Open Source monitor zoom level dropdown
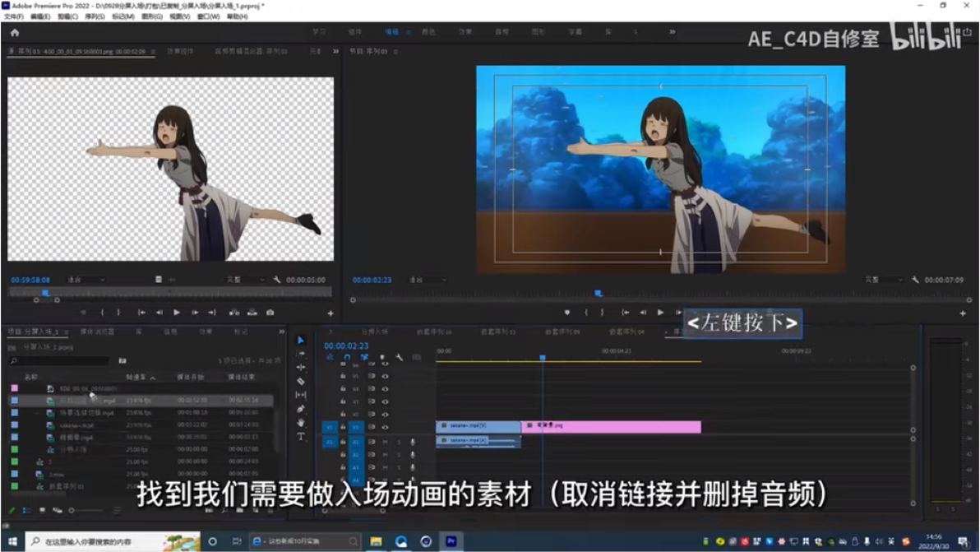Screen dimensions: 980x552 86,280
